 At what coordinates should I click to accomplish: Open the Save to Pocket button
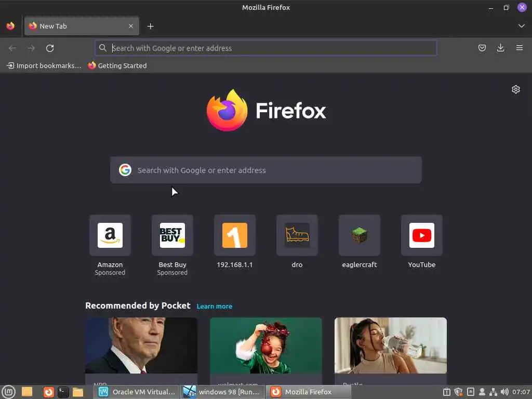pyautogui.click(x=482, y=48)
